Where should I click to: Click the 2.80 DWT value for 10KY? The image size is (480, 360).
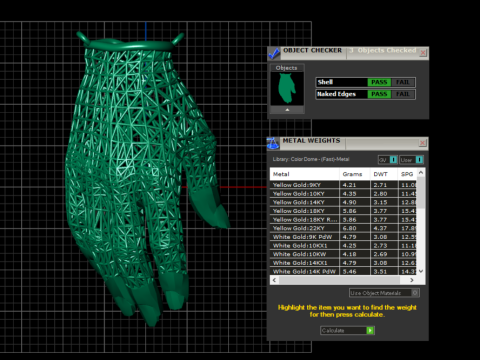pos(380,194)
